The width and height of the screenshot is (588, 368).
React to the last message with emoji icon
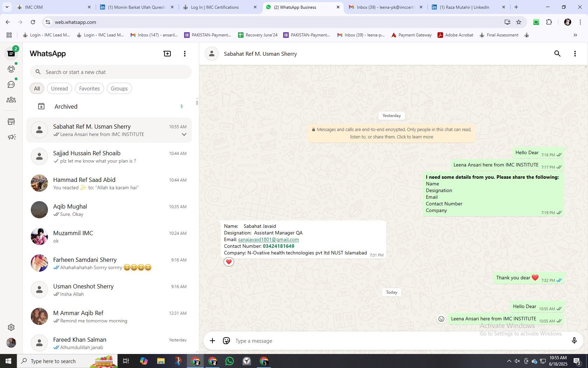[x=441, y=319]
